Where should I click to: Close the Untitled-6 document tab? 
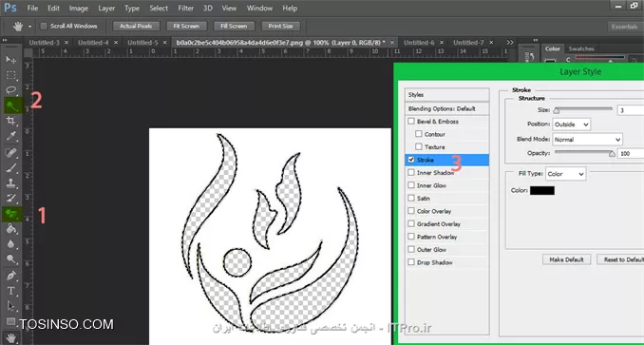[x=442, y=43]
